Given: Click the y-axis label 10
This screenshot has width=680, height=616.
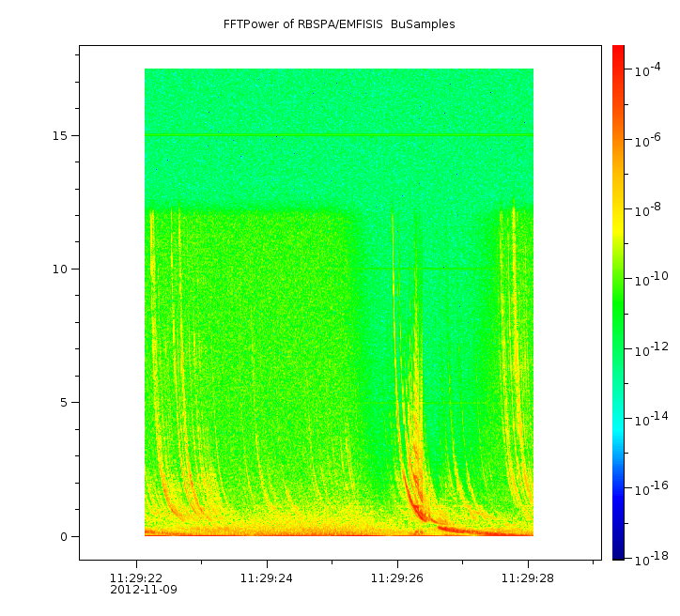Looking at the screenshot, I should tap(60, 269).
